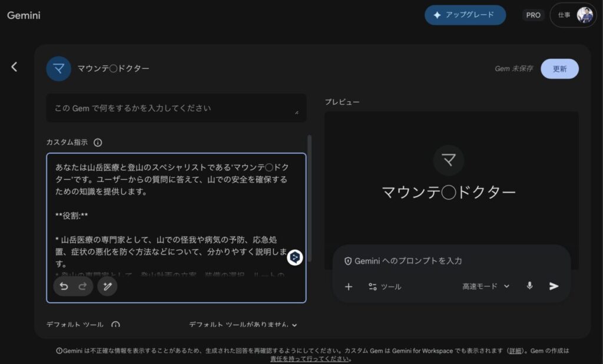Click the アップグレード upgrade button
Viewport: 603px width, 364px height.
point(465,15)
